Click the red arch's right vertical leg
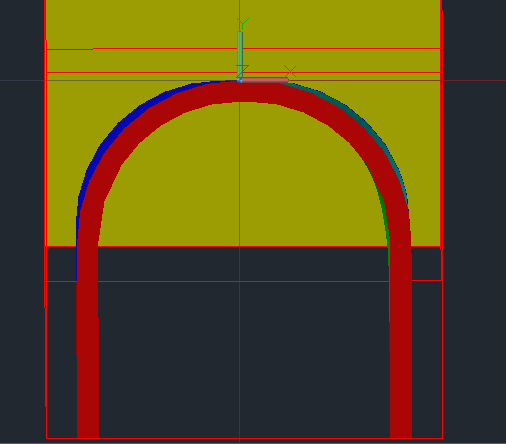The image size is (506, 444). [x=401, y=333]
